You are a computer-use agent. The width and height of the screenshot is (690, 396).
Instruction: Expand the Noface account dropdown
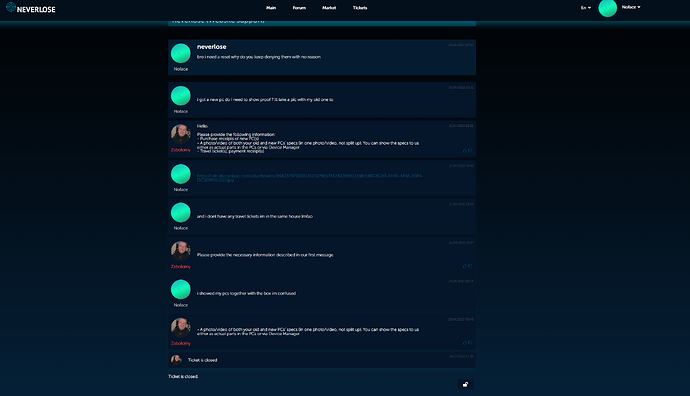click(631, 7)
